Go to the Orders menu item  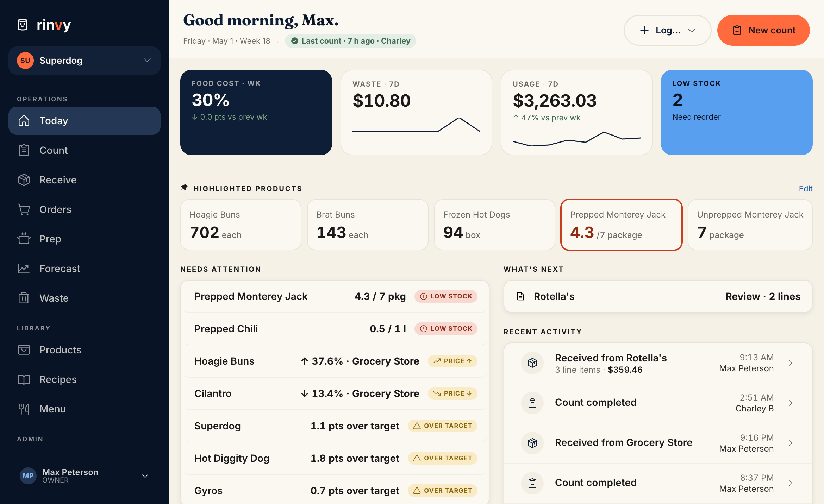pos(85,209)
